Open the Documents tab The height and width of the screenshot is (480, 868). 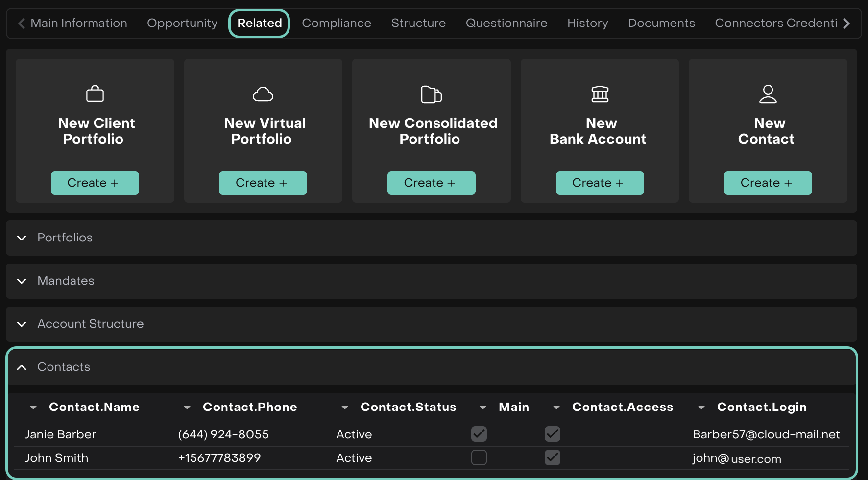click(x=661, y=23)
